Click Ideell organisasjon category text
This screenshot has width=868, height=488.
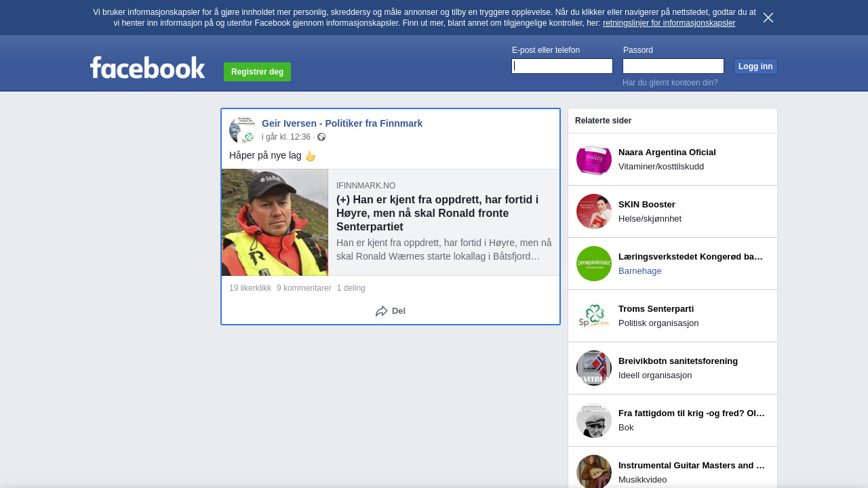pos(655,375)
